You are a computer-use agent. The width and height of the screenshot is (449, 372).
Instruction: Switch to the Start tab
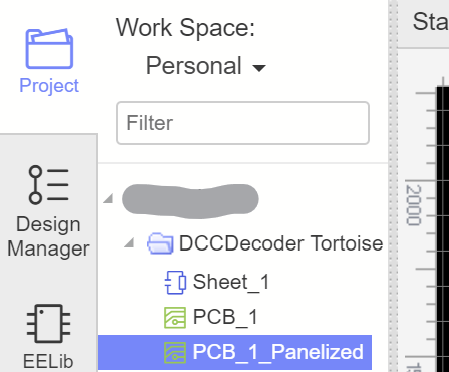(x=431, y=22)
